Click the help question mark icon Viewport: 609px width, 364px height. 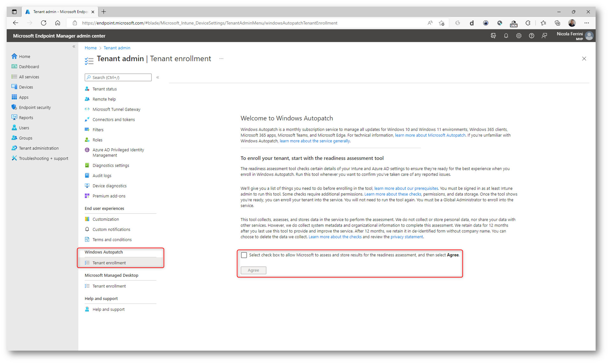531,36
